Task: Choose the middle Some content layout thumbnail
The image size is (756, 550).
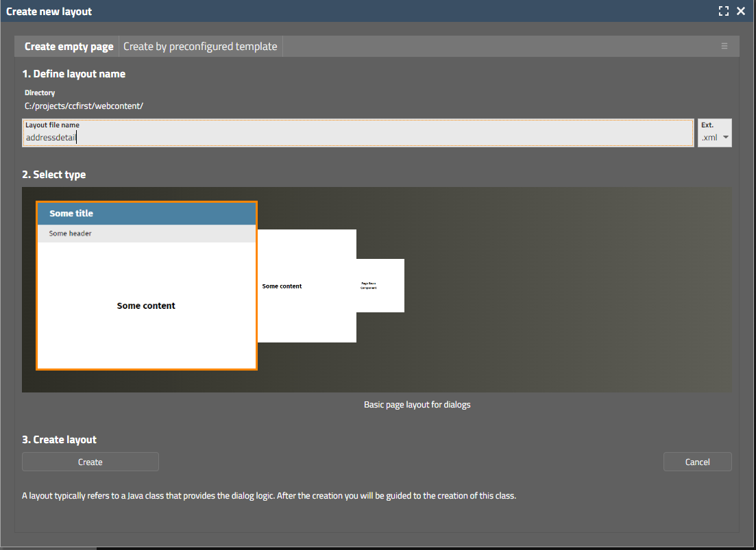Action: (x=306, y=286)
